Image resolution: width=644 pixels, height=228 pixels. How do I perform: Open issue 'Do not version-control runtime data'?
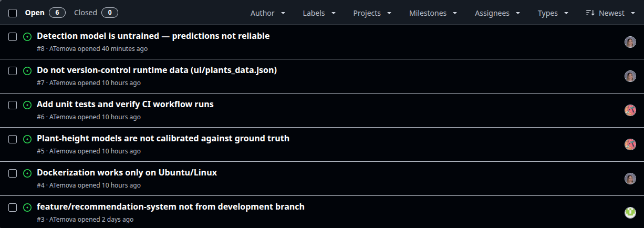click(157, 70)
